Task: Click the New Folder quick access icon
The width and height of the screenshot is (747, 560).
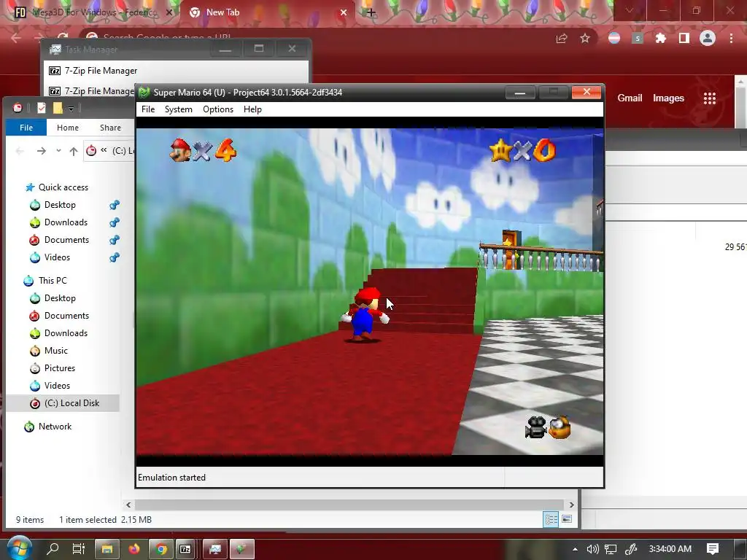Action: coord(58,108)
